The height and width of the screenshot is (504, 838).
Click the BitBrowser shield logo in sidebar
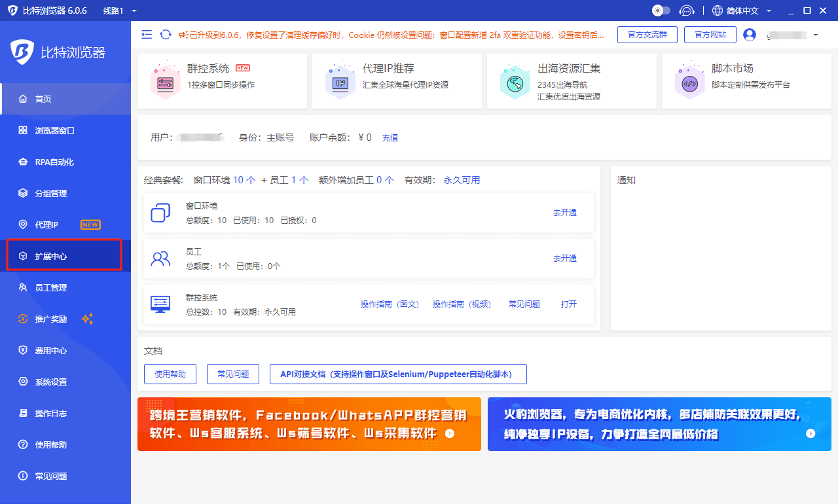[22, 52]
